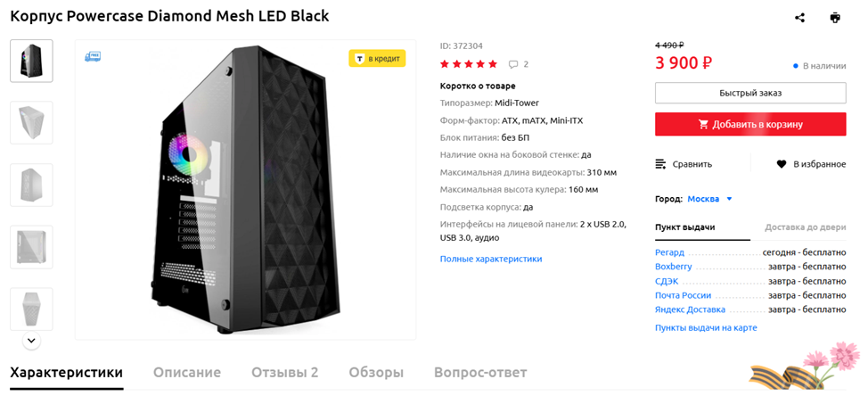
Task: Click the Быстрый заказ button
Action: (749, 93)
